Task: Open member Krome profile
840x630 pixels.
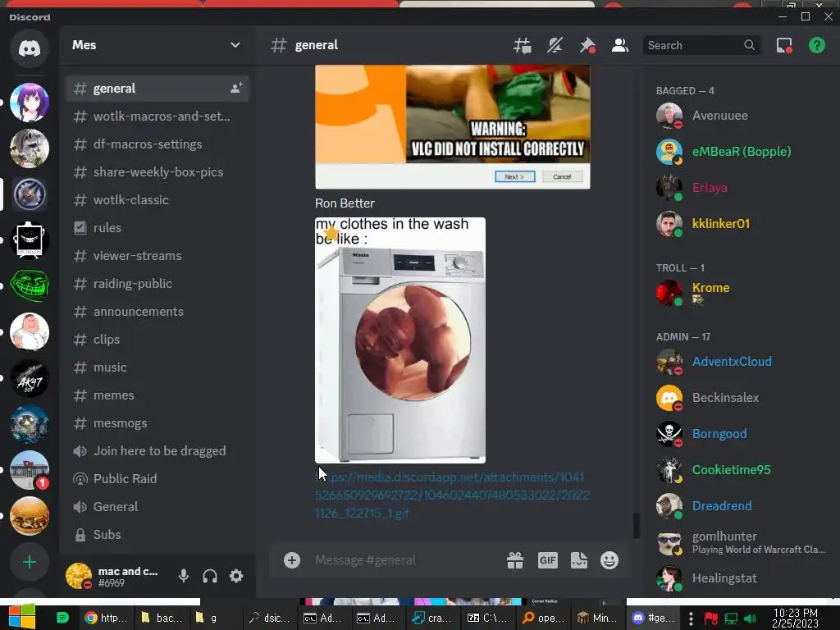Action: pos(742,293)
